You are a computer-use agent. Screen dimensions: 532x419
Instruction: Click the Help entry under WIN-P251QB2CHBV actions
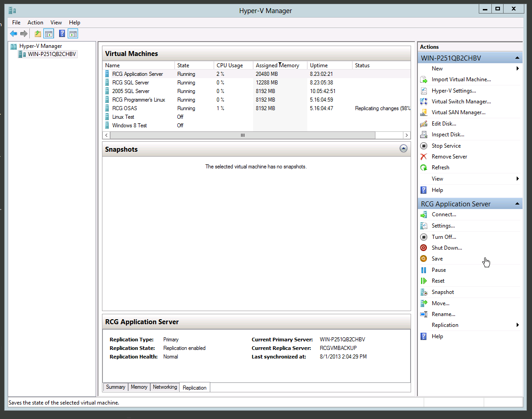click(x=470, y=190)
